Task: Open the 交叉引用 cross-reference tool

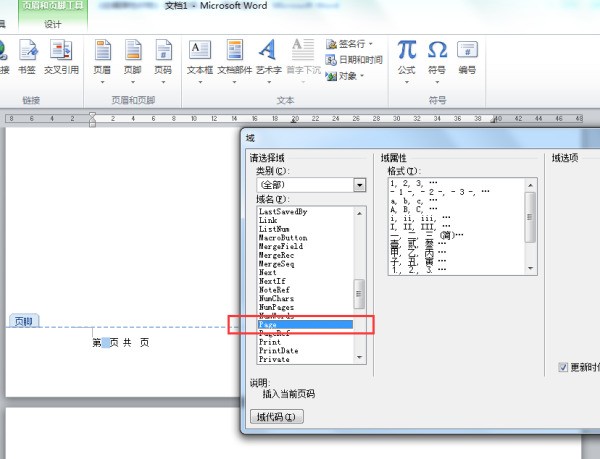Action: 61,56
